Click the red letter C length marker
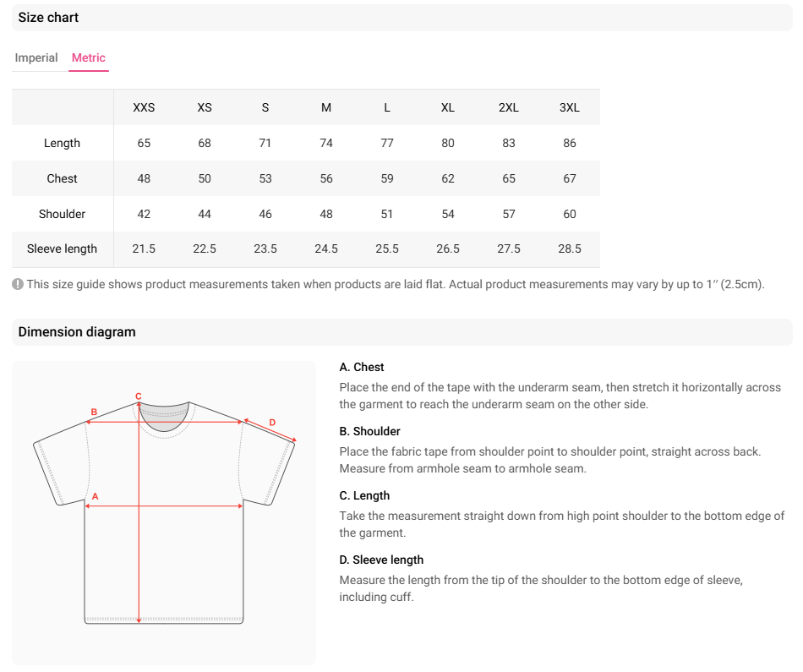The width and height of the screenshot is (803, 672). (x=139, y=396)
